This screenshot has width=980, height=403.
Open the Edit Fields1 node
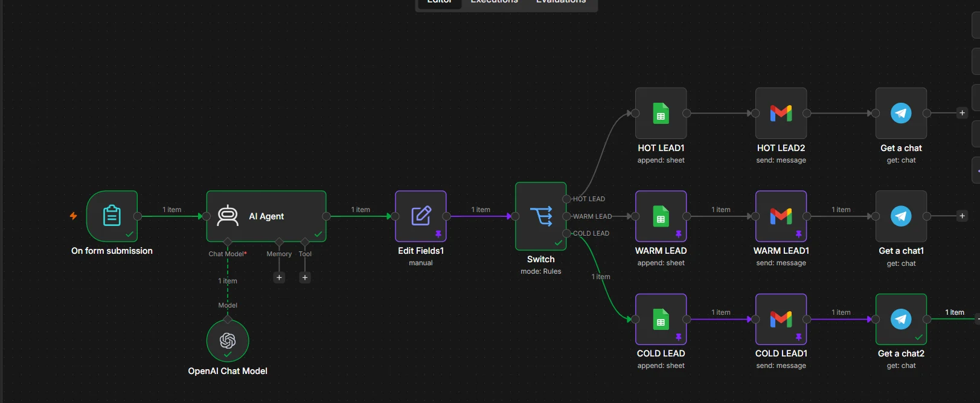tap(421, 216)
